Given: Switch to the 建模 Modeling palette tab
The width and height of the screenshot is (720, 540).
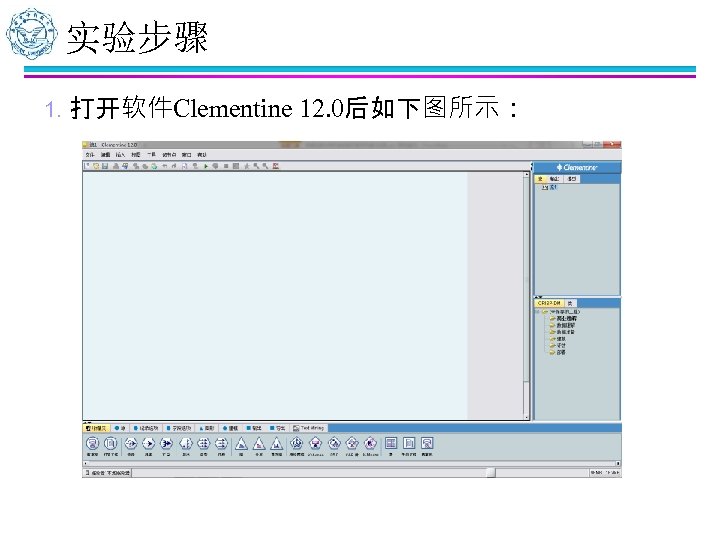Looking at the screenshot, I should [x=231, y=428].
